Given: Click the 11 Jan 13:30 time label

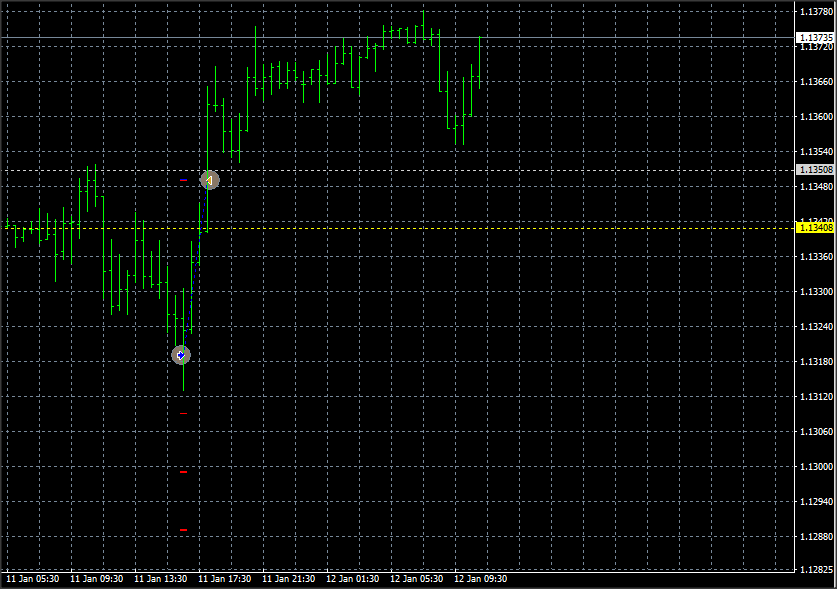Looking at the screenshot, I should point(161,579).
